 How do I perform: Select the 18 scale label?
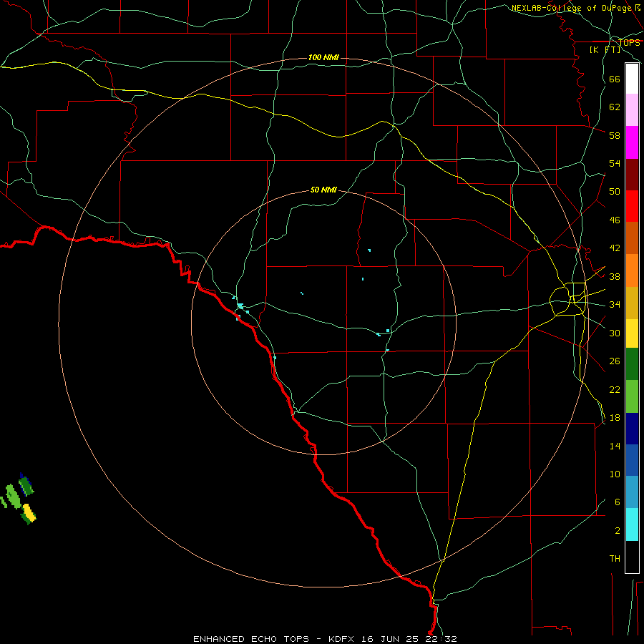(x=615, y=417)
